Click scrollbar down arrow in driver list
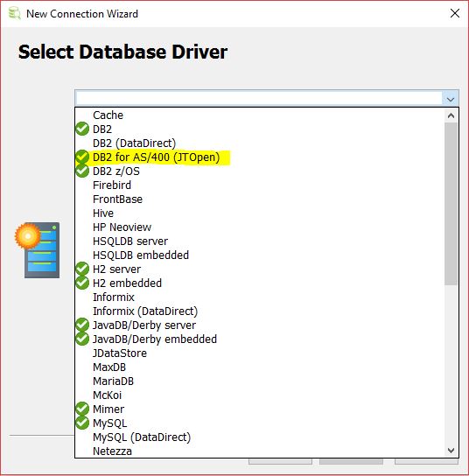 pos(451,451)
